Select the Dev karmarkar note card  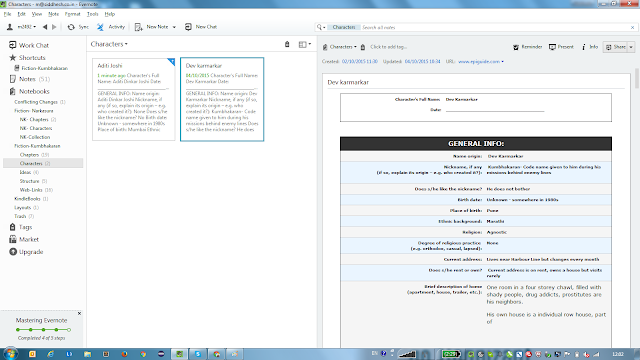click(222, 99)
